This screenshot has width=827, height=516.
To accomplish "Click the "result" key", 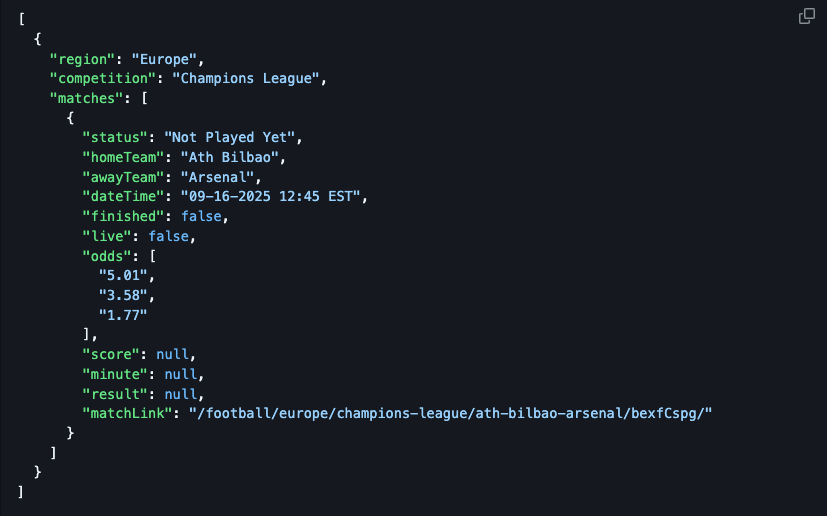I will click(x=111, y=394).
